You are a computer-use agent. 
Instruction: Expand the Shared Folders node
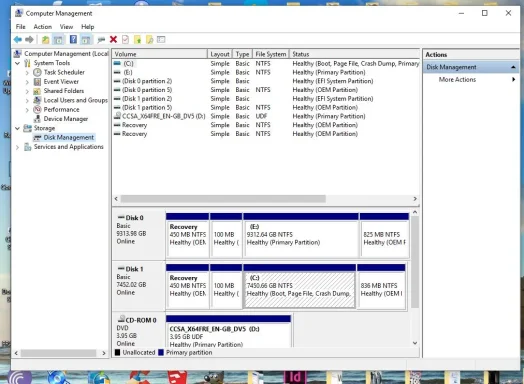[27, 91]
